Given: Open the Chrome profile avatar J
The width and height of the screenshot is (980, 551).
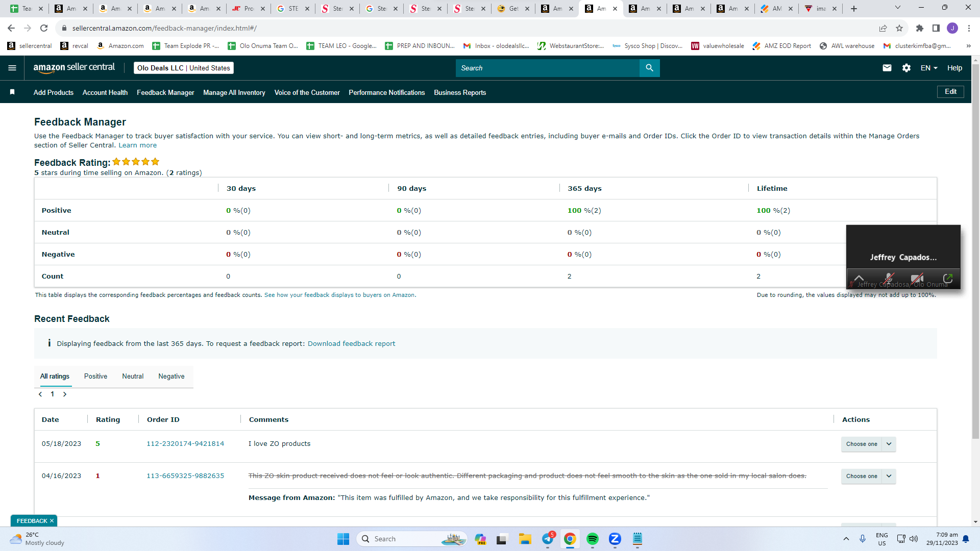Looking at the screenshot, I should coord(952,28).
